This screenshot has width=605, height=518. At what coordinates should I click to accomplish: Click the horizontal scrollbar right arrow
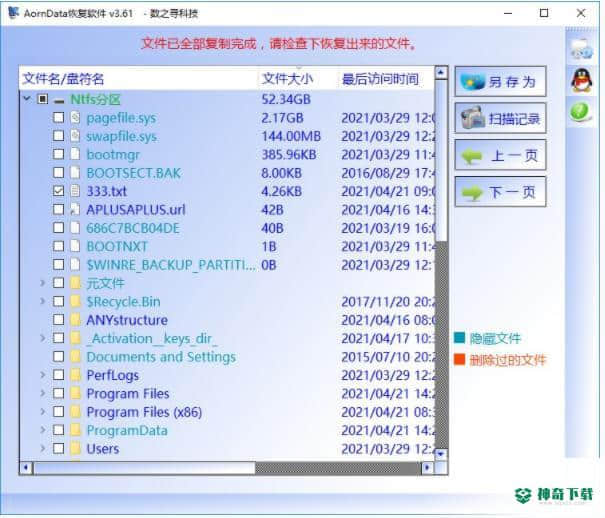(x=427, y=467)
